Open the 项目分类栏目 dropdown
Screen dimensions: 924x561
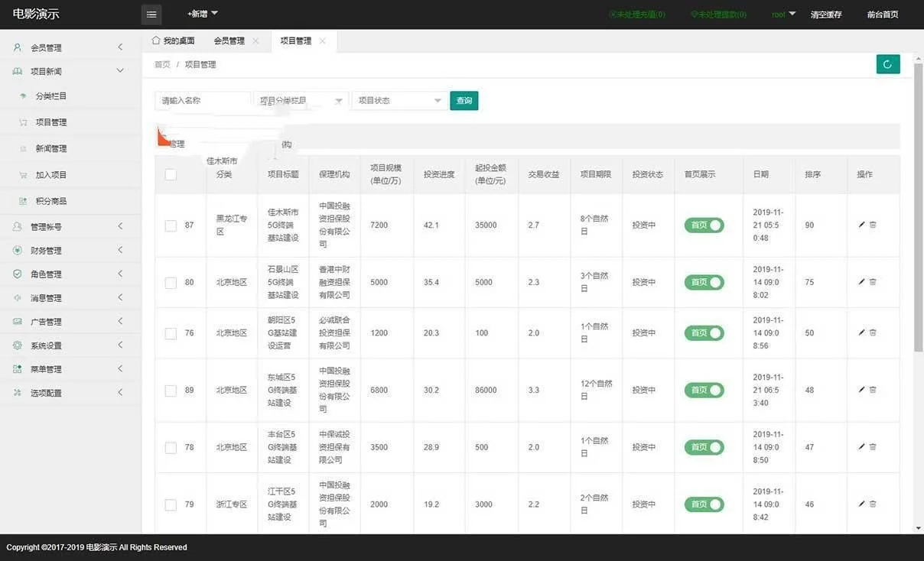[301, 101]
